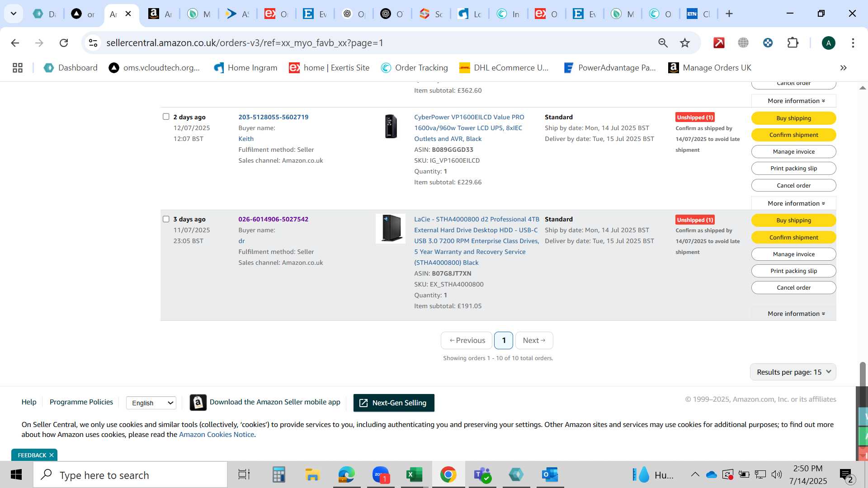Open the Amazon Cookies Notice link
The width and height of the screenshot is (868, 488).
click(x=217, y=434)
